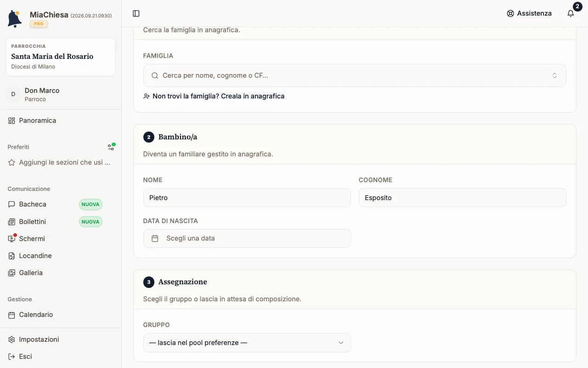The image size is (588, 368).
Task: Open the favorites customization icon
Action: (x=111, y=147)
